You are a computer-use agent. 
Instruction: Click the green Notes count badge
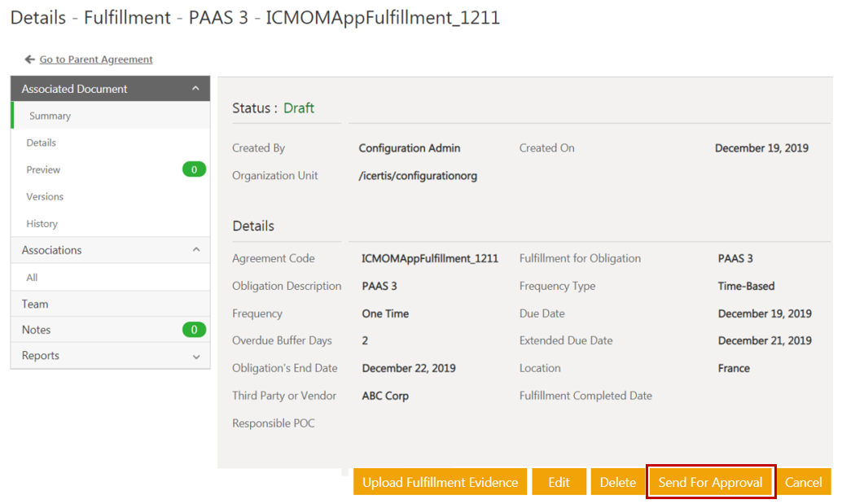point(194,330)
